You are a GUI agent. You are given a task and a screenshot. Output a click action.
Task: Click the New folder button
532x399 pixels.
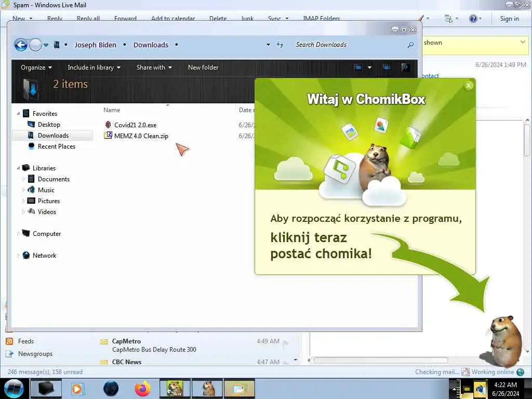[x=203, y=68]
